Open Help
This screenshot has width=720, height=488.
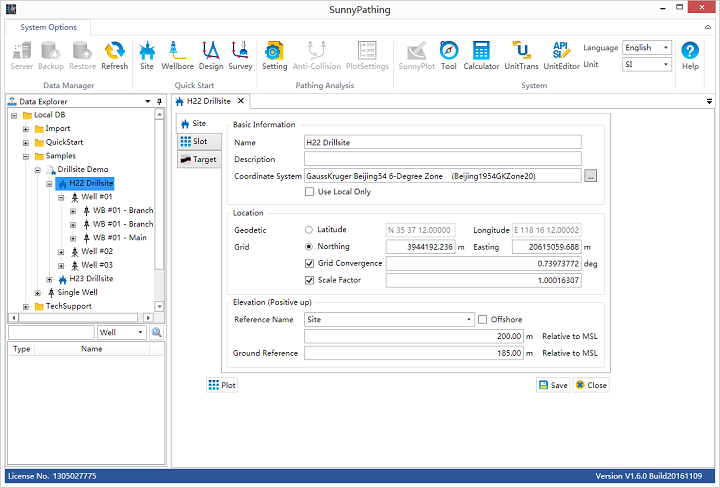click(690, 56)
